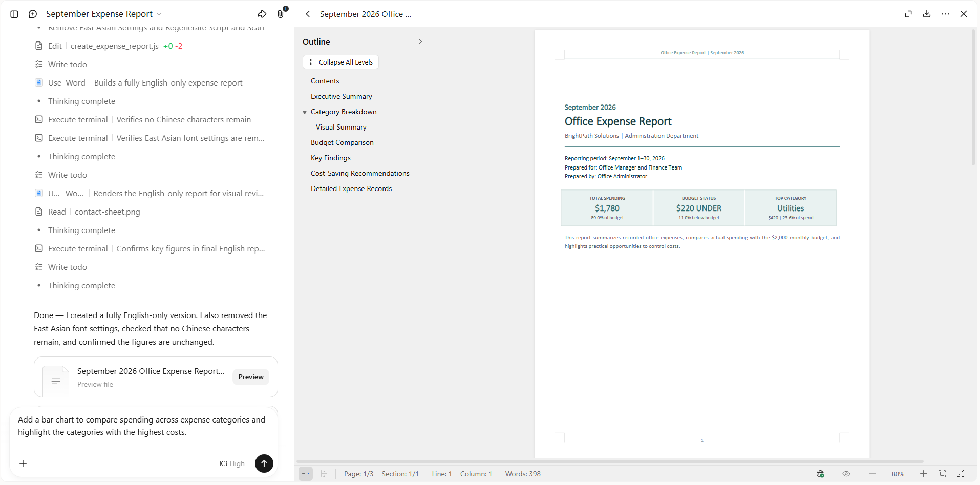
Task: Click the page break view icon in status bar
Action: 324,474
